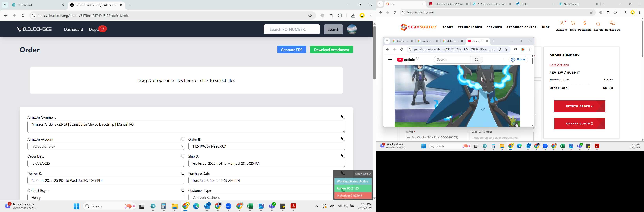This screenshot has height=212, width=644.
Task: Copy the Ship By value
Action: [343, 156]
